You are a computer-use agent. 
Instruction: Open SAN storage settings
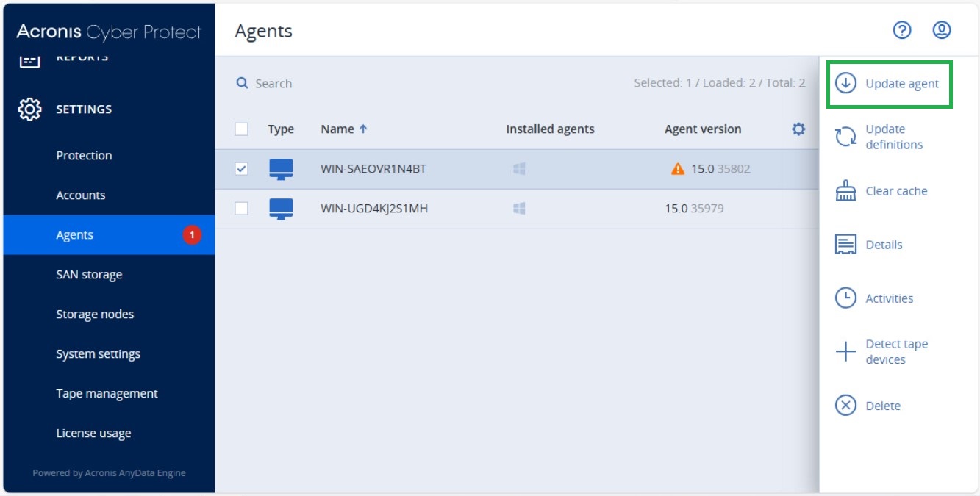point(88,274)
